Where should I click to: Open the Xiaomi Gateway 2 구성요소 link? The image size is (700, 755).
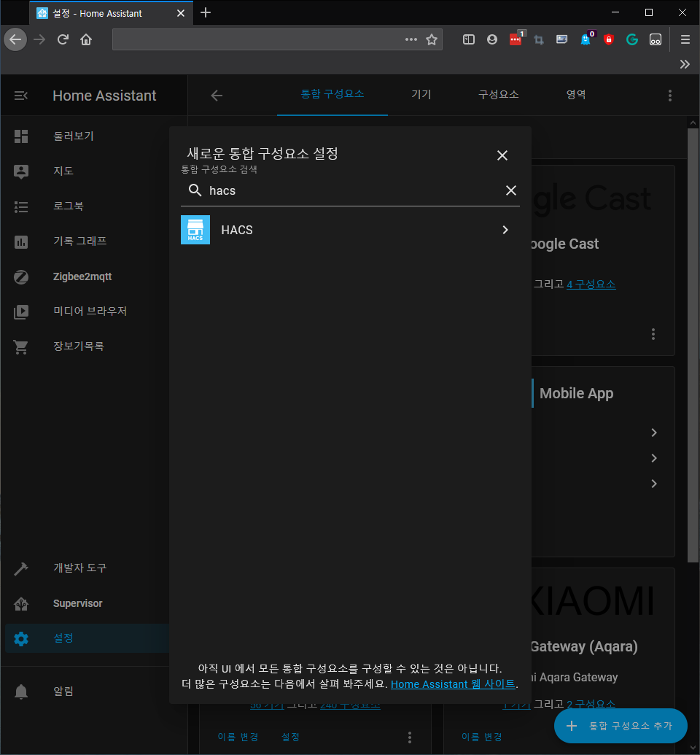pos(591,704)
